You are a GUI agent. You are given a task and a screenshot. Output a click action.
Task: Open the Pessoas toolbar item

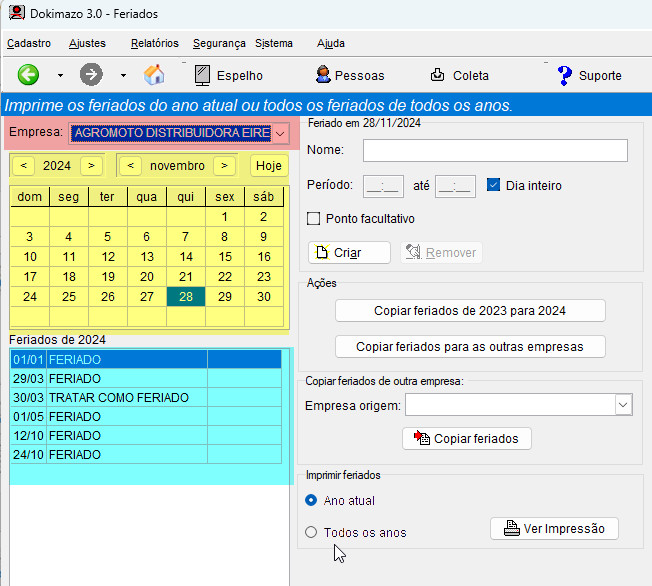pos(349,75)
